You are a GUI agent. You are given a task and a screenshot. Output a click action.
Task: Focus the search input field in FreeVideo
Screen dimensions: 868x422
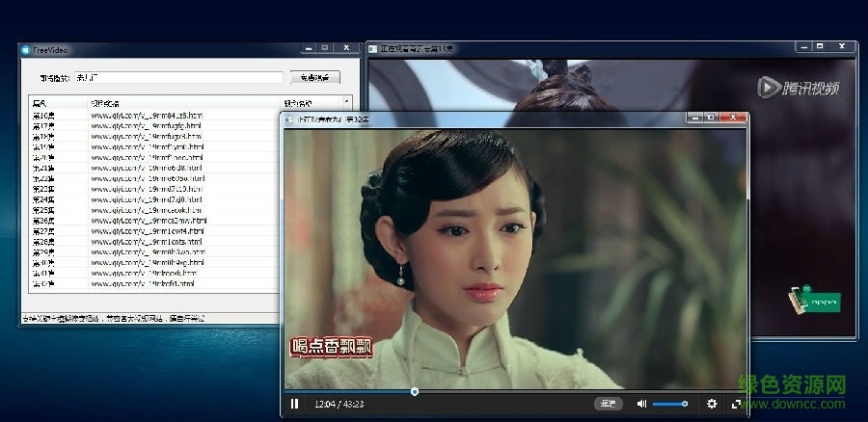pyautogui.click(x=178, y=77)
